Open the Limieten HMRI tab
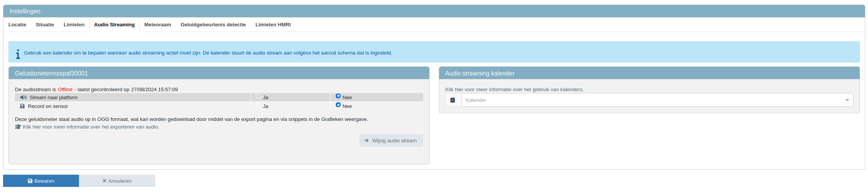868x193 pixels. [x=273, y=25]
